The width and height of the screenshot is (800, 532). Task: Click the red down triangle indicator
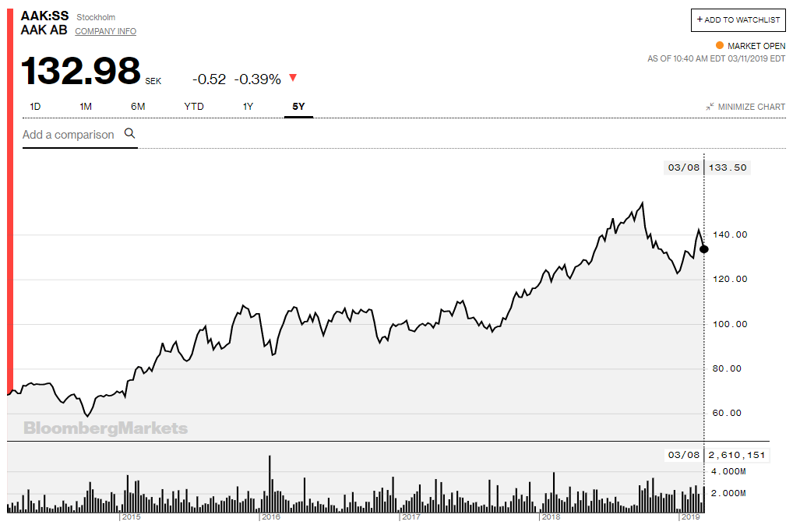(x=293, y=78)
